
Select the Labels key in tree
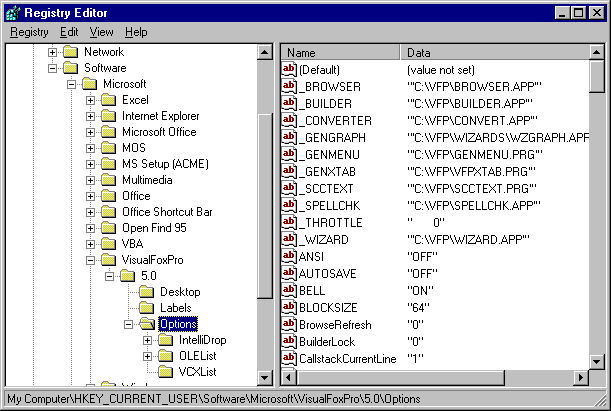pyautogui.click(x=175, y=308)
